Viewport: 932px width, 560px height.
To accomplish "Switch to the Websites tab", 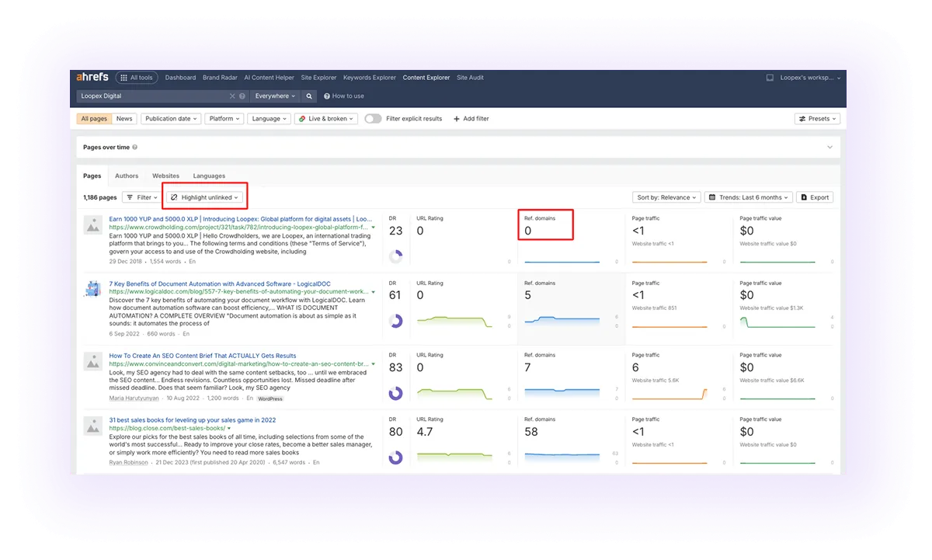I will pyautogui.click(x=165, y=176).
